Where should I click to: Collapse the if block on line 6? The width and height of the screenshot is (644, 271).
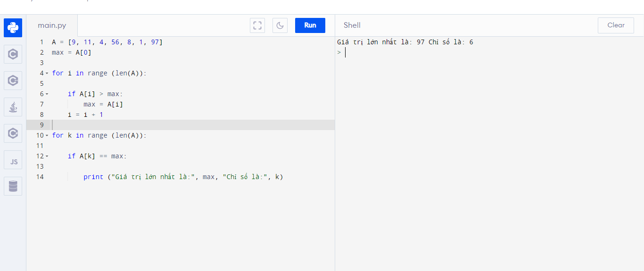[x=47, y=94]
